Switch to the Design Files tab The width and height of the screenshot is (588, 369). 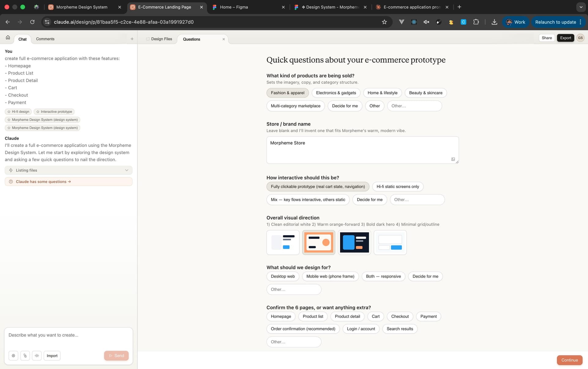click(x=161, y=39)
